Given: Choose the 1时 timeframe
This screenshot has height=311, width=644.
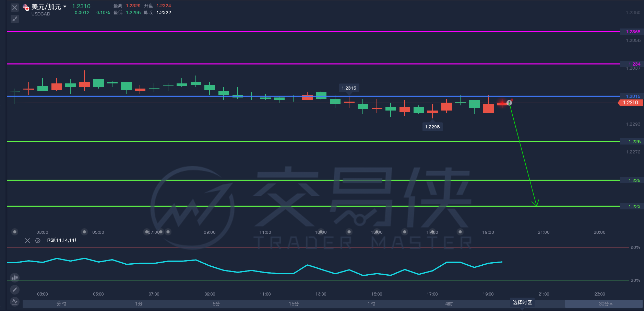Looking at the screenshot, I should [371, 304].
